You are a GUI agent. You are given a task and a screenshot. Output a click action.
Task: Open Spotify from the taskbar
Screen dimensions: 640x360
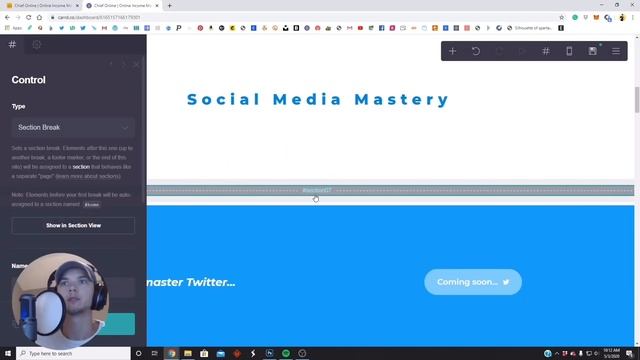pyautogui.click(x=286, y=353)
